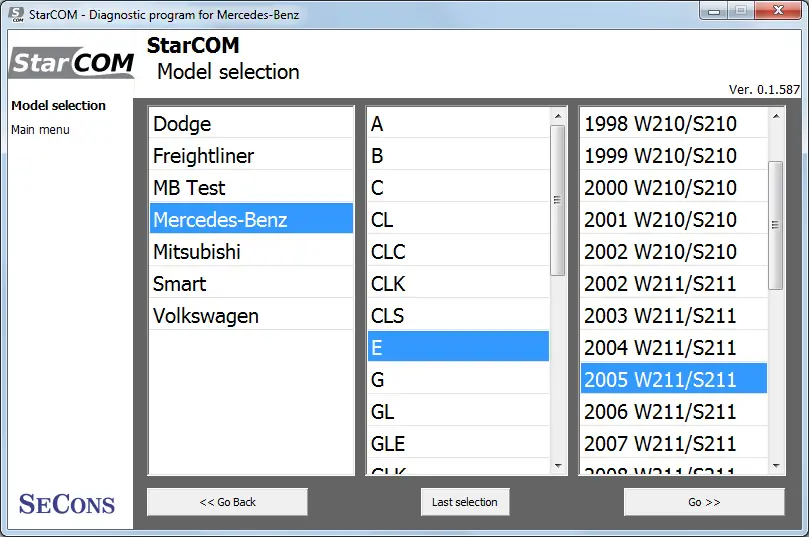Screen dimensions: 809x537
Task: Click the StarCOM title bar app icon
Action: pyautogui.click(x=16, y=14)
